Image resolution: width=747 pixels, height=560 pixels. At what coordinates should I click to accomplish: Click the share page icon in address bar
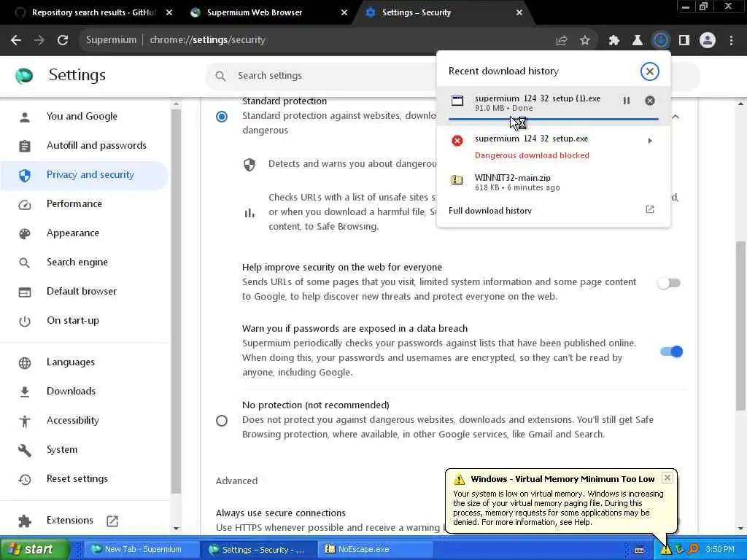(562, 41)
